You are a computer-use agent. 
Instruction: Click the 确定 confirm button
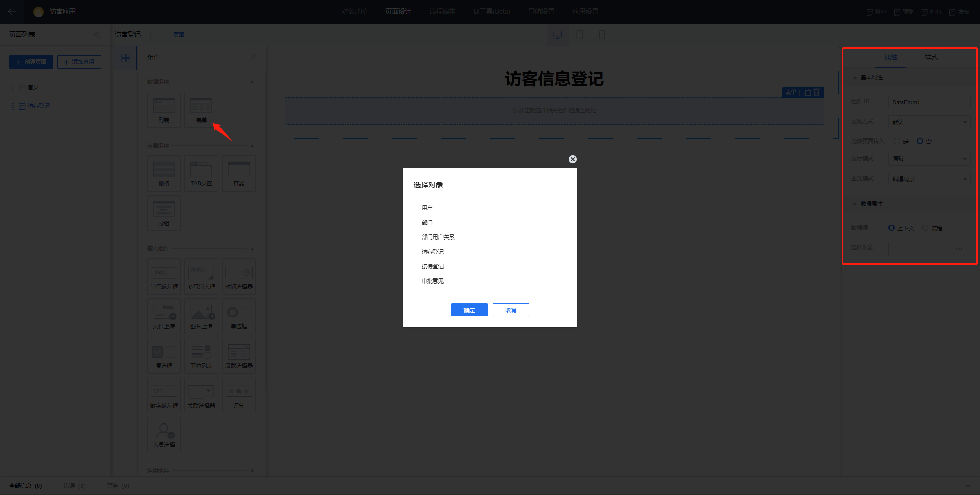point(469,310)
